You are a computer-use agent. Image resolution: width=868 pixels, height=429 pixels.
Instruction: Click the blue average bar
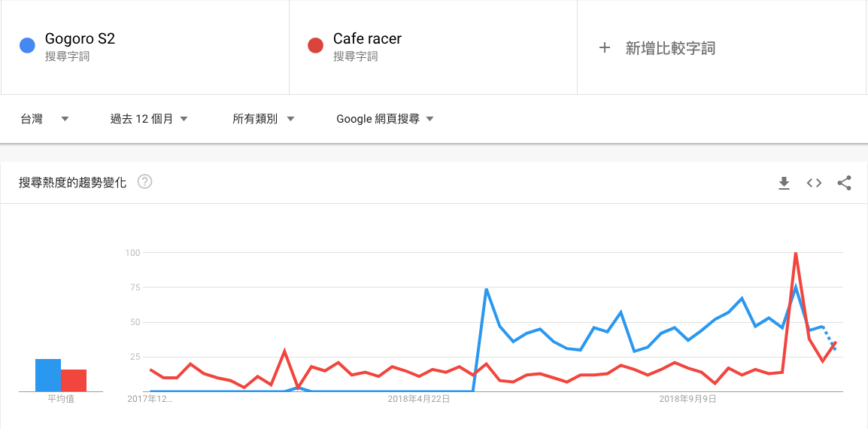tap(48, 376)
